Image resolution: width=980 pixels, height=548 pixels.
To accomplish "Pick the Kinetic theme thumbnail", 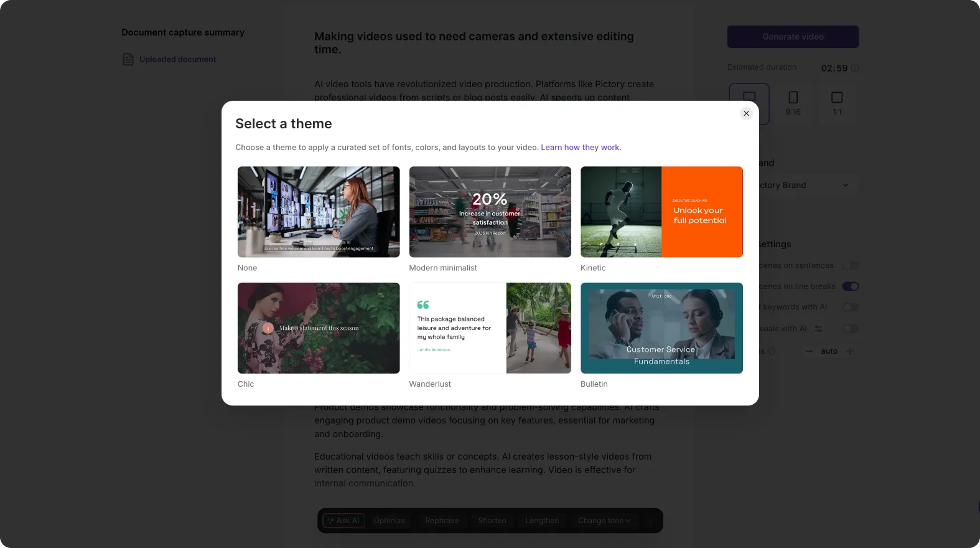I will click(661, 212).
